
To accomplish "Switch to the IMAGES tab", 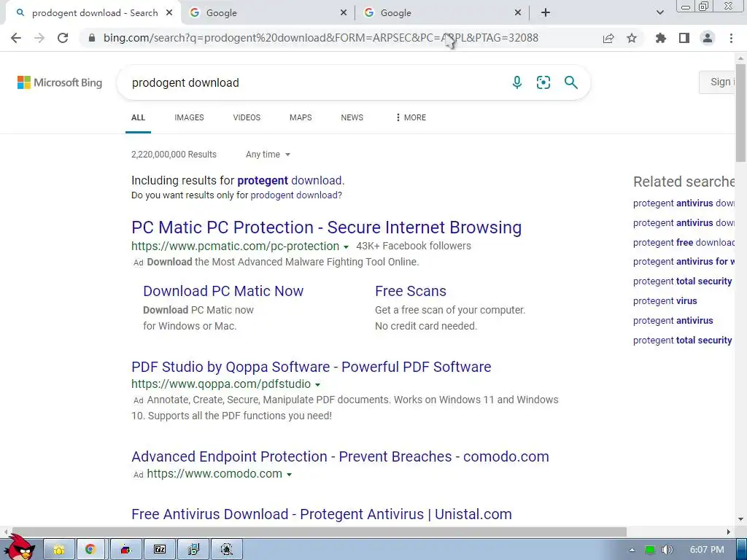I will pos(189,117).
